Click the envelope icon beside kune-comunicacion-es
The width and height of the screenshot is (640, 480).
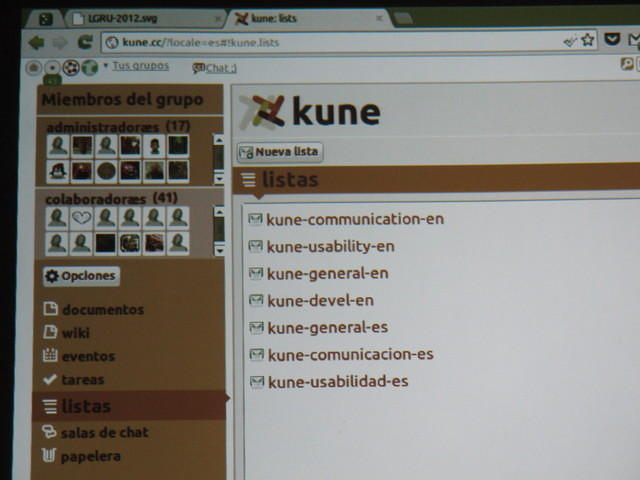click(x=257, y=354)
